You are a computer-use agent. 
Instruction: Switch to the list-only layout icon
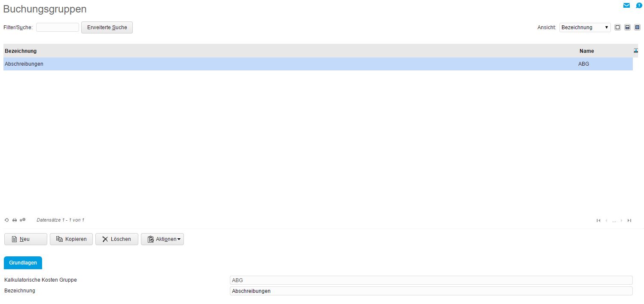[618, 27]
